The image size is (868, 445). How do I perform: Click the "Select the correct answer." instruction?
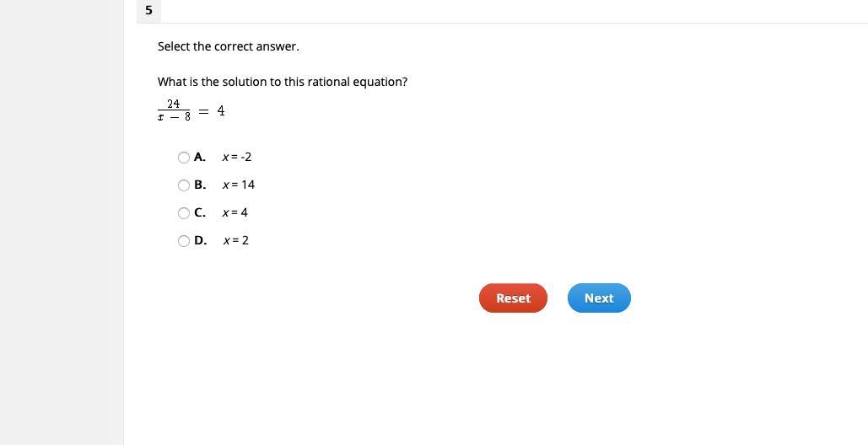click(x=228, y=46)
